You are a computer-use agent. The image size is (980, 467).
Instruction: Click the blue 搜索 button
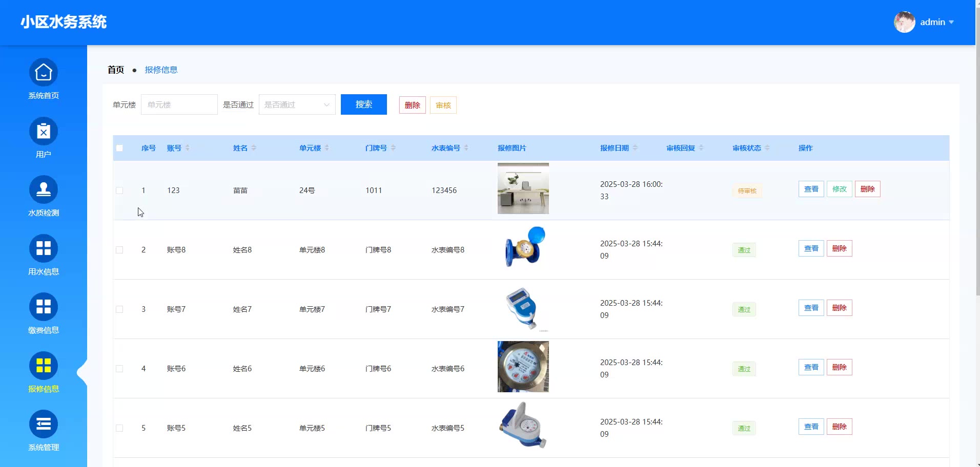click(364, 104)
